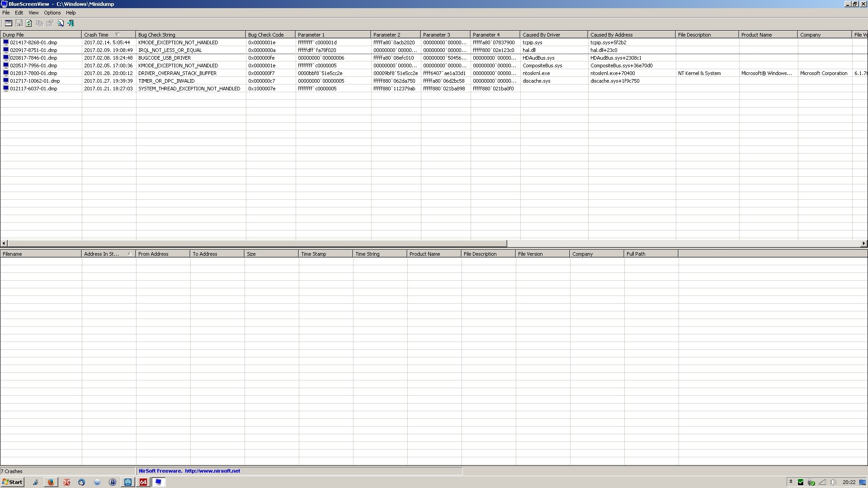Sort by Bug Check String column header
This screenshot has width=868, height=488.
click(x=191, y=35)
